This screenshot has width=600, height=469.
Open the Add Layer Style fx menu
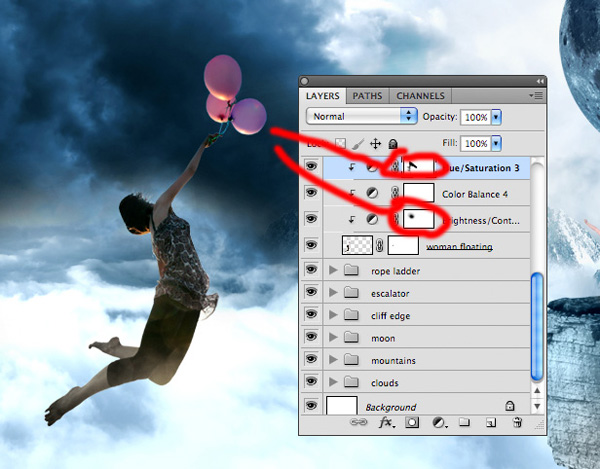tap(387, 422)
